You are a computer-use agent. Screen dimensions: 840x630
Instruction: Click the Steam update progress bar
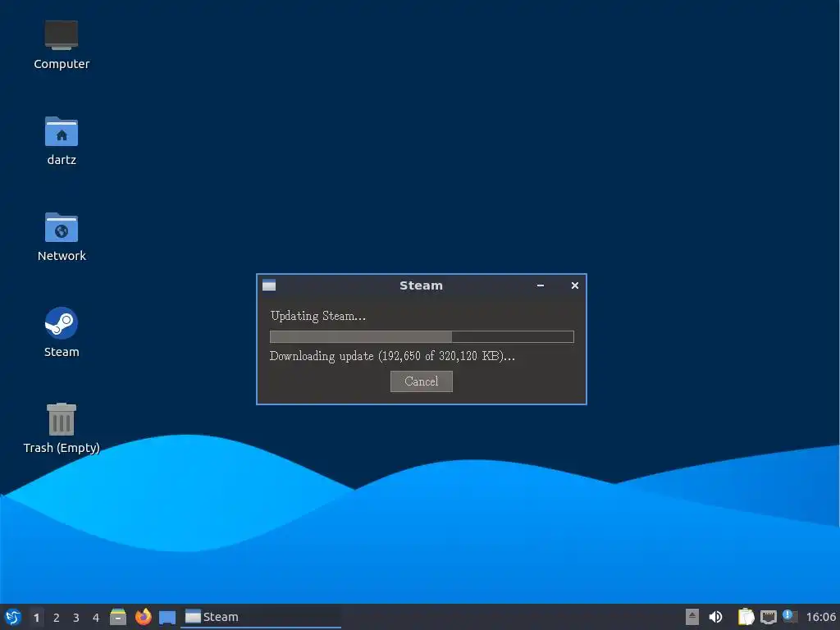[x=422, y=336]
